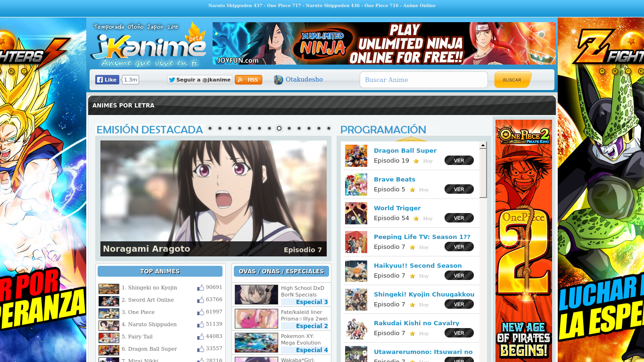Open Peeping Life TV: Season 1?? link
This screenshot has width=644, height=362.
click(x=422, y=237)
